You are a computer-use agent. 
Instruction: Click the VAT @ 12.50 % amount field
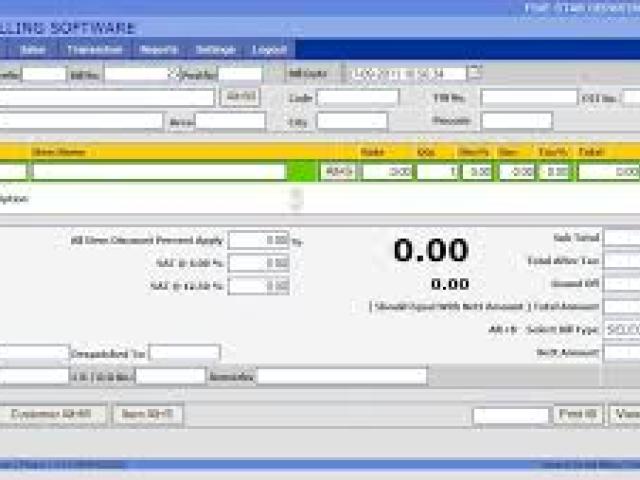click(259, 286)
